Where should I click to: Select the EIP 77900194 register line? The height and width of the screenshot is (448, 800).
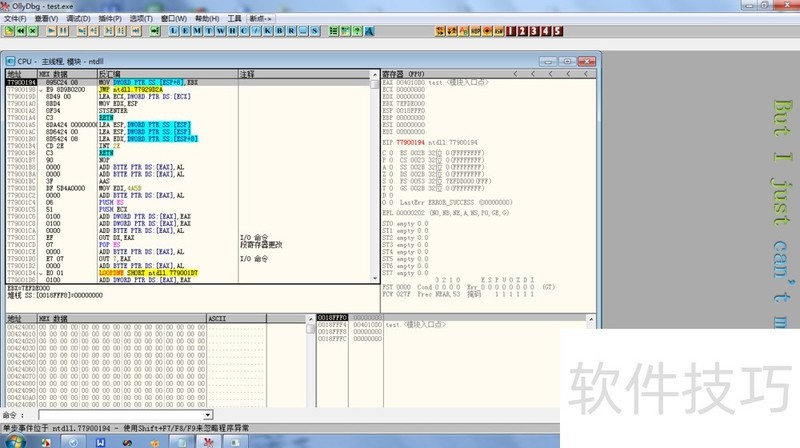430,142
